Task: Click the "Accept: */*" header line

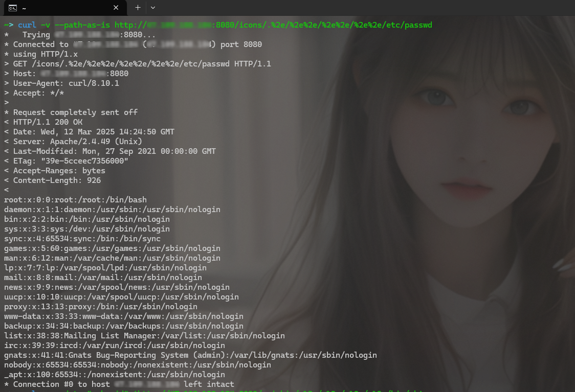Action: (x=34, y=93)
